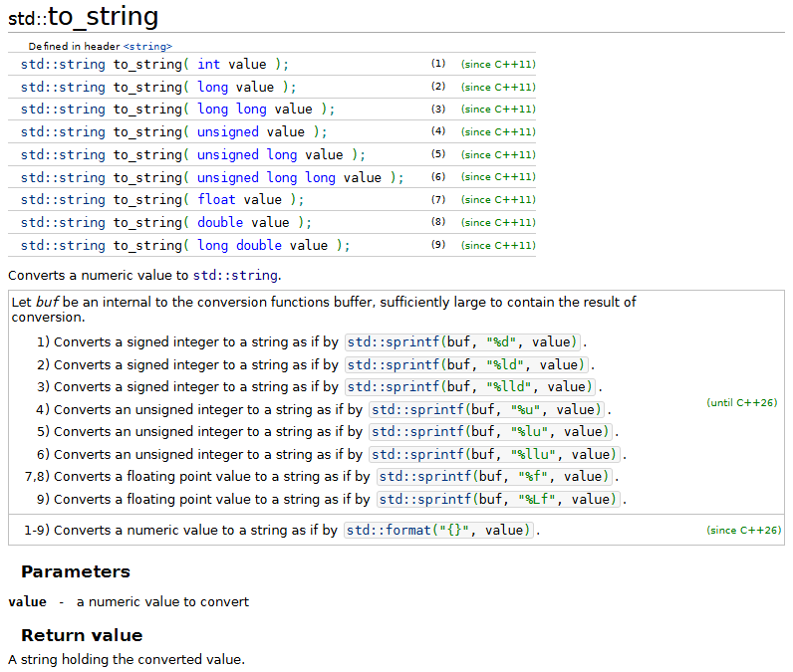This screenshot has height=672, width=793.
Task: Open the <string> header link
Action: 147,47
